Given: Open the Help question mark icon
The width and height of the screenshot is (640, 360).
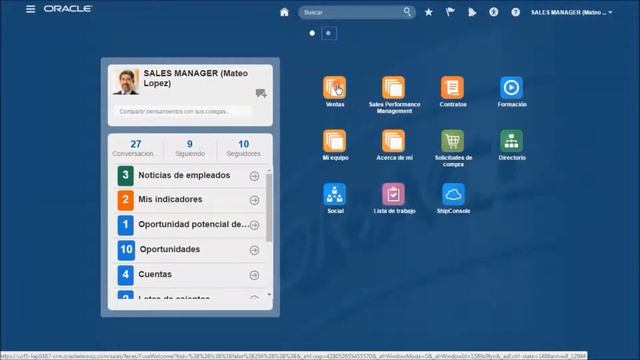Looking at the screenshot, I should [516, 12].
